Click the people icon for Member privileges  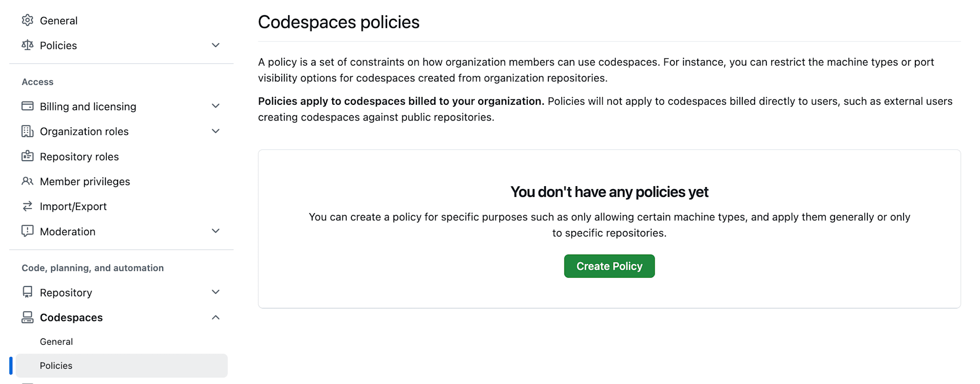[27, 181]
